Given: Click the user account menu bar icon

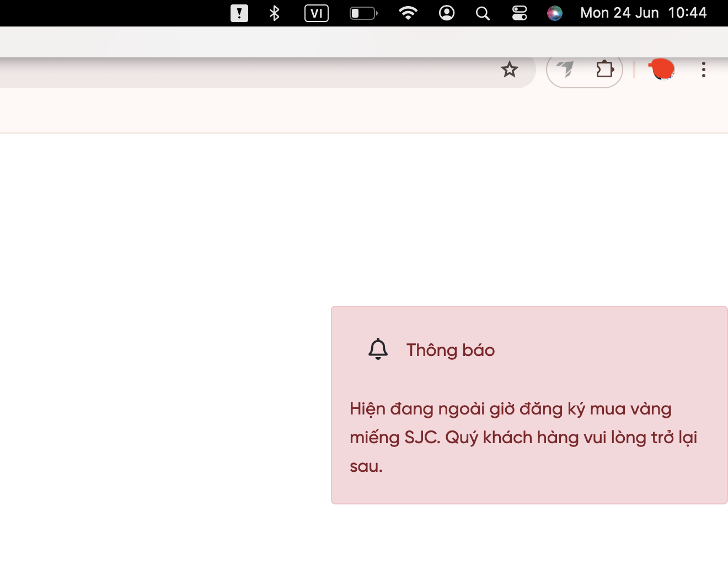Looking at the screenshot, I should point(447,13).
